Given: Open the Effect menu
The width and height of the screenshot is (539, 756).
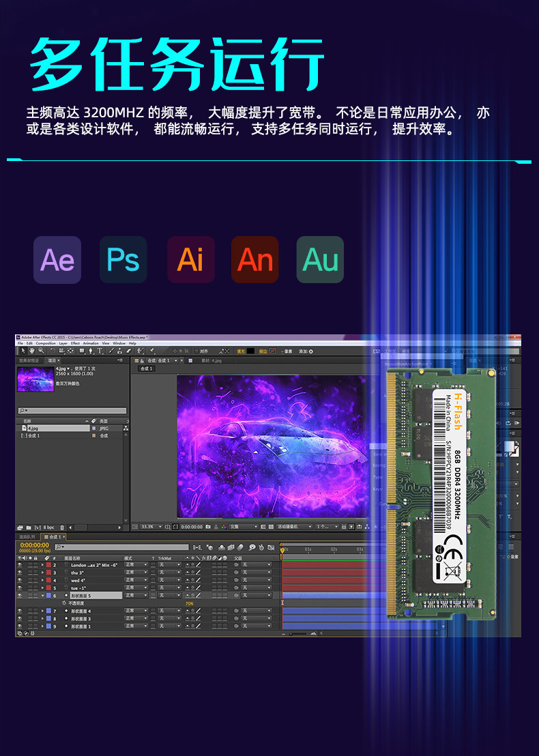Looking at the screenshot, I should [75, 343].
